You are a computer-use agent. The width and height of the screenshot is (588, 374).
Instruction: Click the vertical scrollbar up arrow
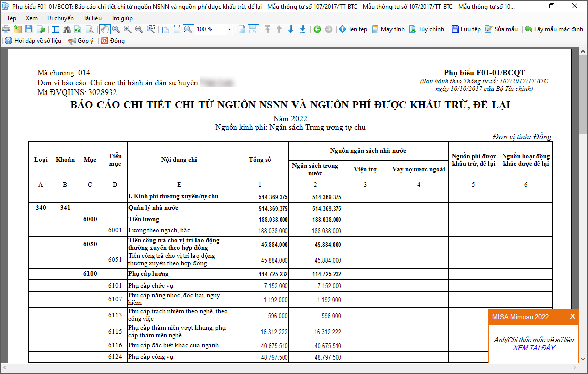click(583, 51)
